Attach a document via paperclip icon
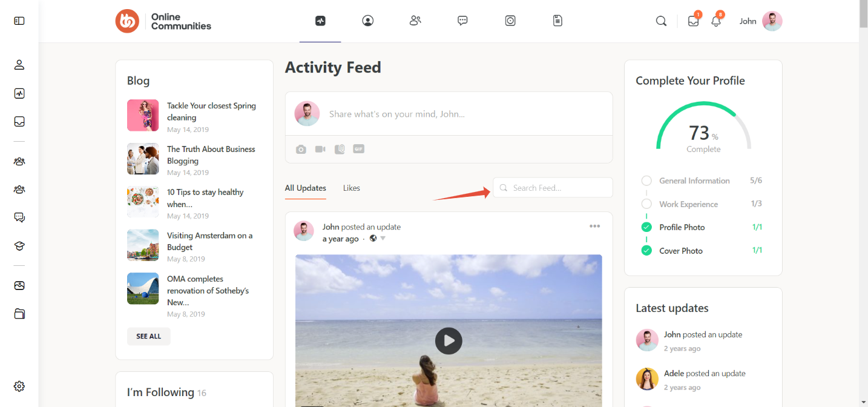This screenshot has height=407, width=868. pyautogui.click(x=340, y=149)
